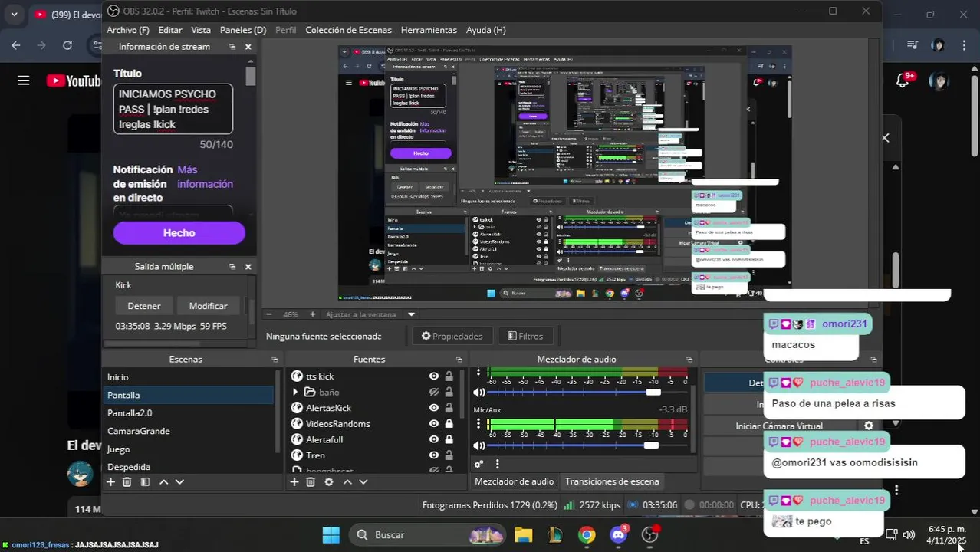Expand the baño group in Fuentes
The width and height of the screenshot is (980, 552).
coord(295,393)
